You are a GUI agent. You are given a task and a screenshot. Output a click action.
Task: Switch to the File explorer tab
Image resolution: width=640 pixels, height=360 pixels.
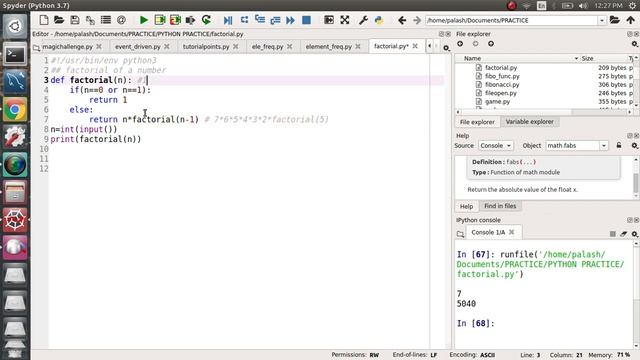pos(477,122)
